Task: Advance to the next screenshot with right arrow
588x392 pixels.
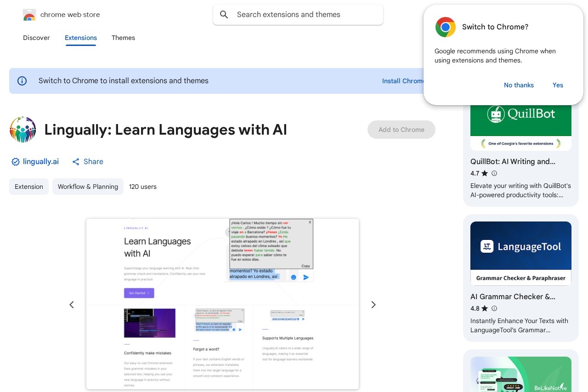Action: [x=373, y=305]
